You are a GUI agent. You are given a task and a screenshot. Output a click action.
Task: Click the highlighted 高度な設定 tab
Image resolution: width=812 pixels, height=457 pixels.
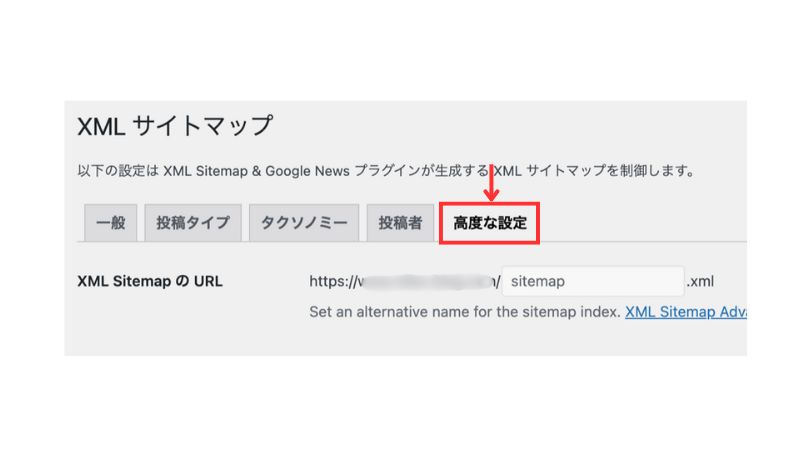tap(489, 224)
